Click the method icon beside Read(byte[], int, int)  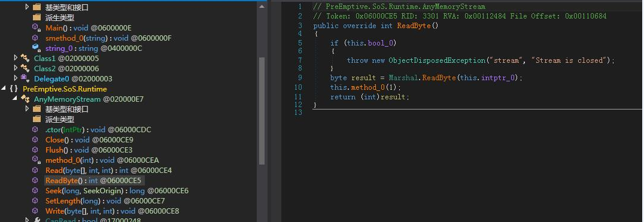point(36,171)
